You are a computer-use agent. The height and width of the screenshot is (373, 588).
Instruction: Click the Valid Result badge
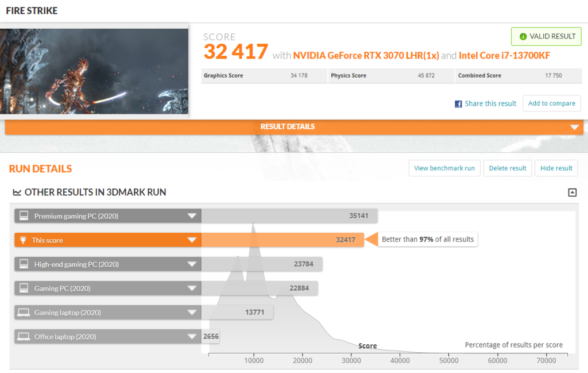547,36
